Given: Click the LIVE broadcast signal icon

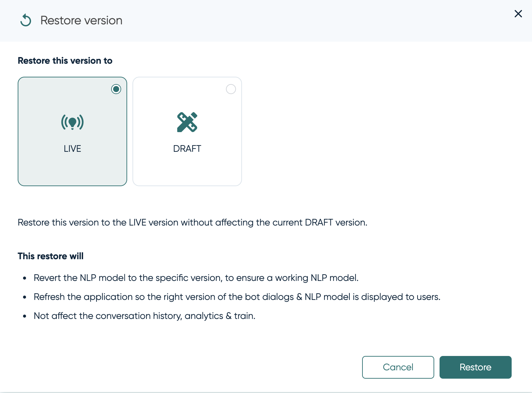Looking at the screenshot, I should coord(72,122).
